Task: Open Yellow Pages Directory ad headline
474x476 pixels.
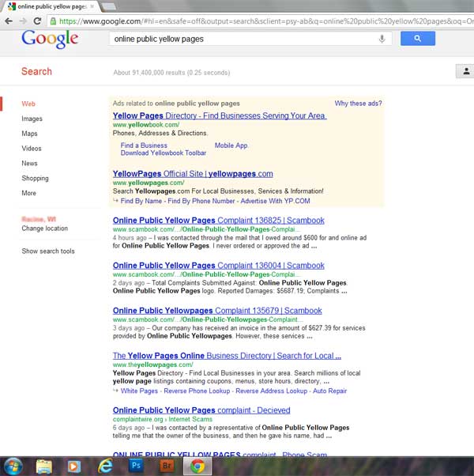Action: pyautogui.click(x=220, y=115)
